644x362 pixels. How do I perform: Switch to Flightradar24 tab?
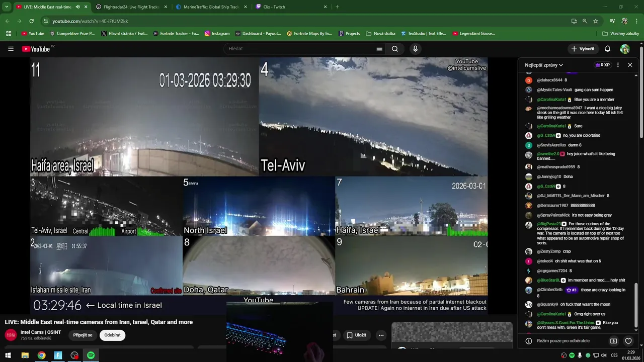(x=131, y=7)
